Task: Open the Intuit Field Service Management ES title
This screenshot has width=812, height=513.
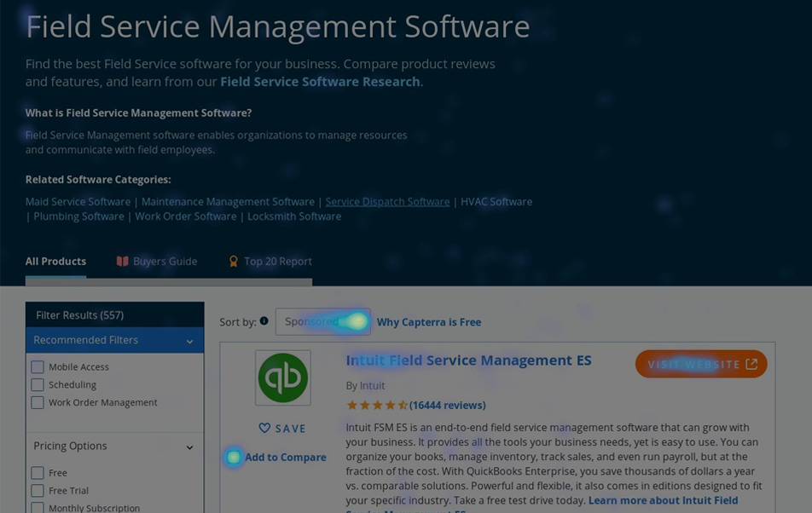Action: coord(468,360)
